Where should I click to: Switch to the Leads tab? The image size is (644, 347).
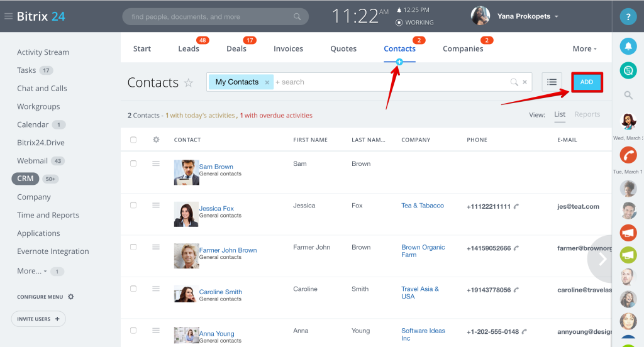pyautogui.click(x=189, y=48)
